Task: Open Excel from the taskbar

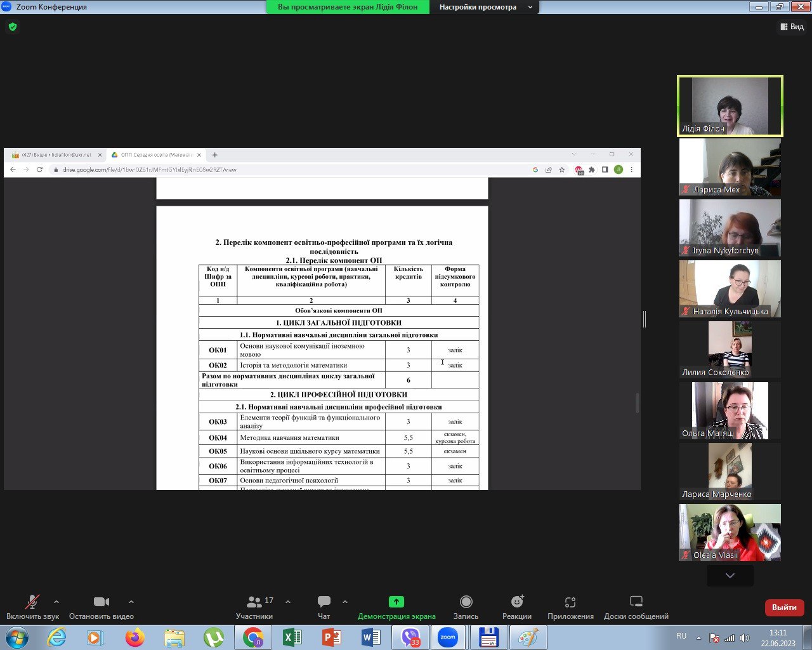Action: pos(292,637)
